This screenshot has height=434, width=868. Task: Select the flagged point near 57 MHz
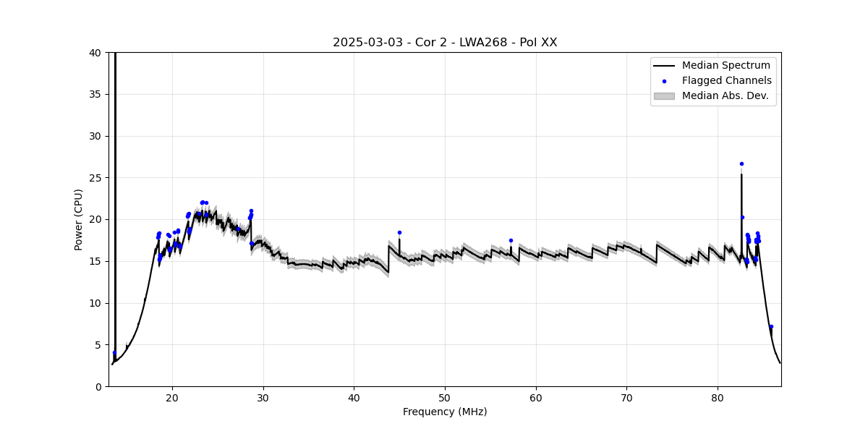(x=511, y=240)
